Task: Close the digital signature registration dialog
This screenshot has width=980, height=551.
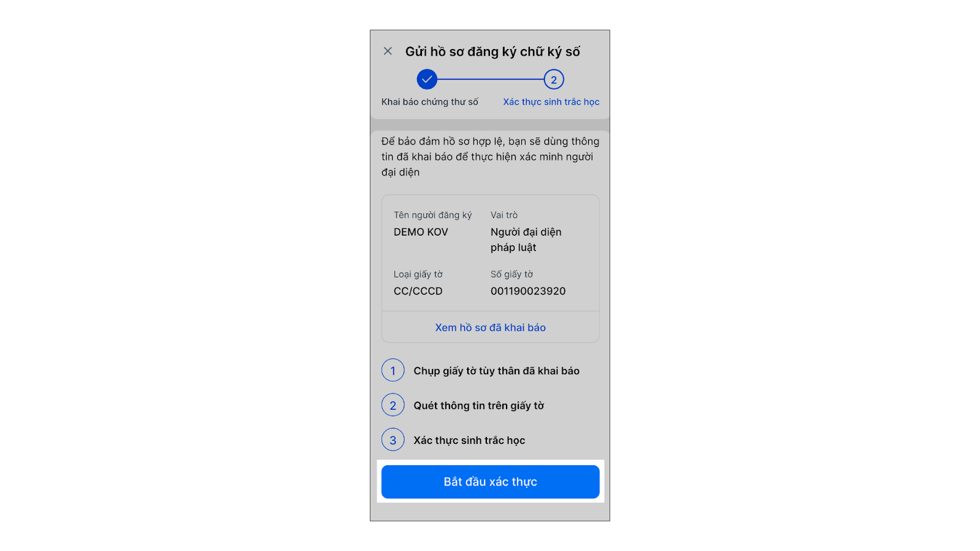Action: point(388,51)
